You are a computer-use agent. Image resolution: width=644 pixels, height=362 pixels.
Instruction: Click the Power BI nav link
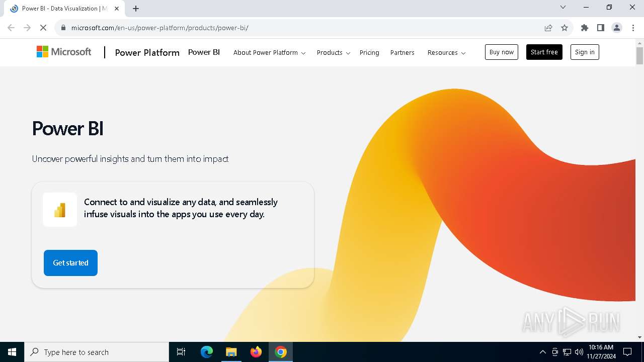tap(204, 52)
